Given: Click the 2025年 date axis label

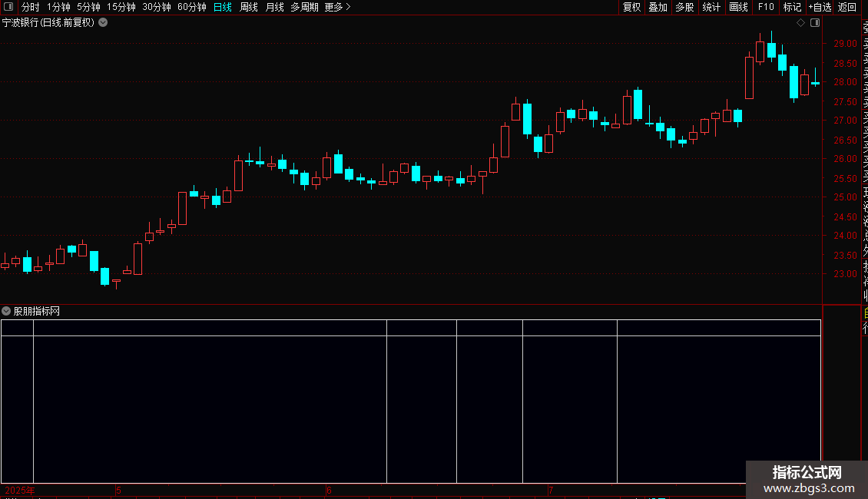Looking at the screenshot, I should (19, 490).
